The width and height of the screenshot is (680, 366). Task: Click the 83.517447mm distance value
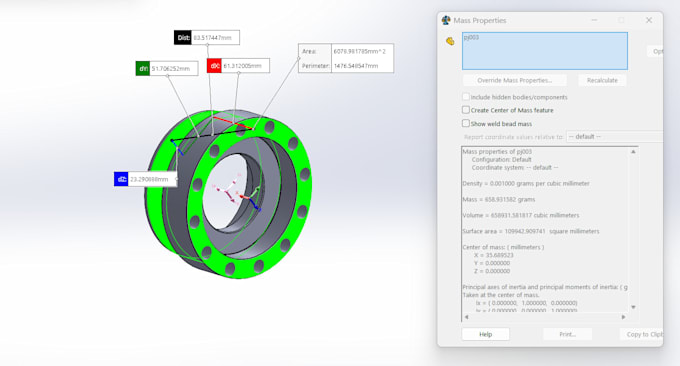212,38
